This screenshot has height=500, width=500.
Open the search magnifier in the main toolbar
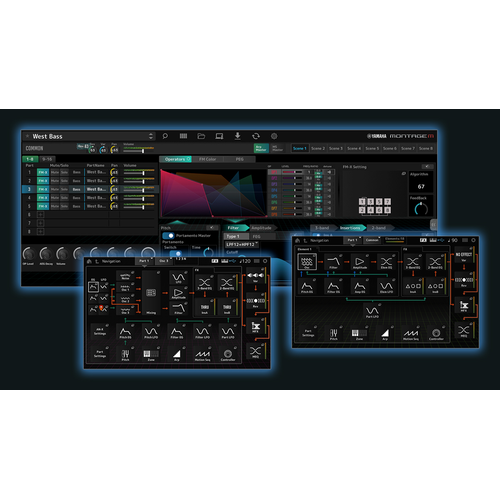coord(165,136)
